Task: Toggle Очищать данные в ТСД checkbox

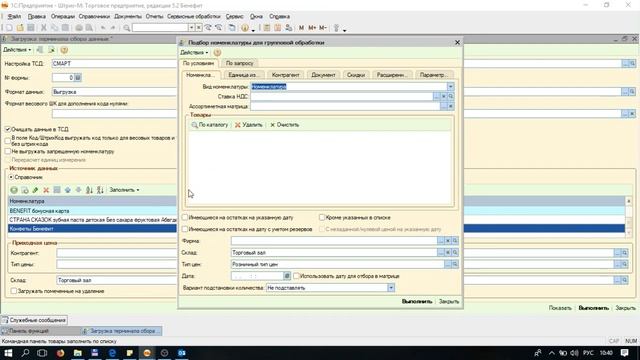Action: pyautogui.click(x=8, y=129)
